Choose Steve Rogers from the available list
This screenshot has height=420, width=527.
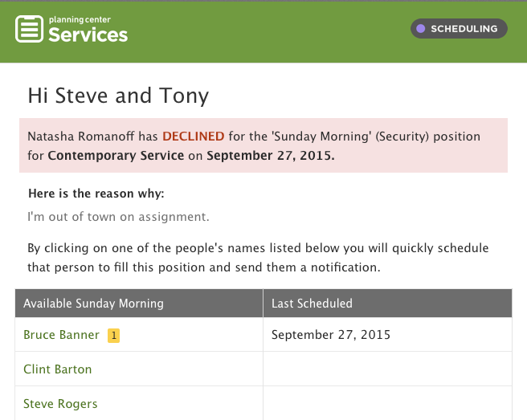tap(60, 404)
